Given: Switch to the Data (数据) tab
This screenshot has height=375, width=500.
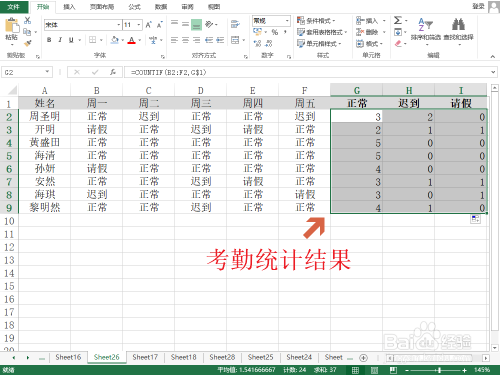Looking at the screenshot, I should click(161, 7).
